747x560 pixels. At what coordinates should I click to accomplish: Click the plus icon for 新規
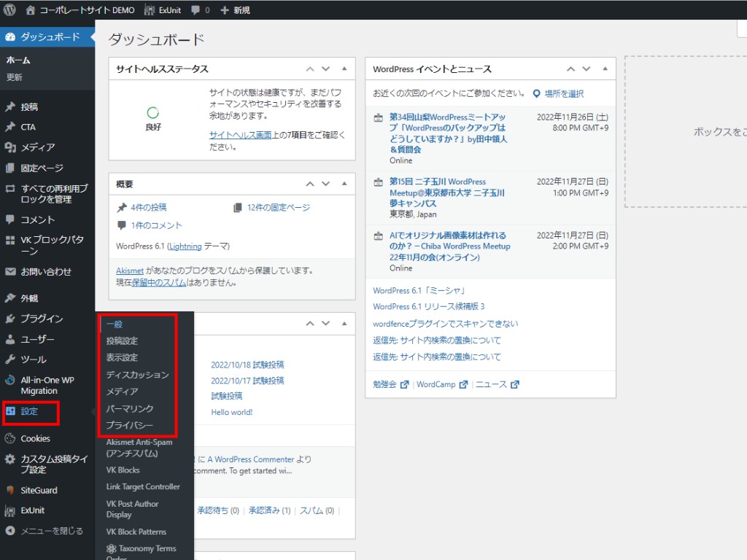[x=224, y=10]
